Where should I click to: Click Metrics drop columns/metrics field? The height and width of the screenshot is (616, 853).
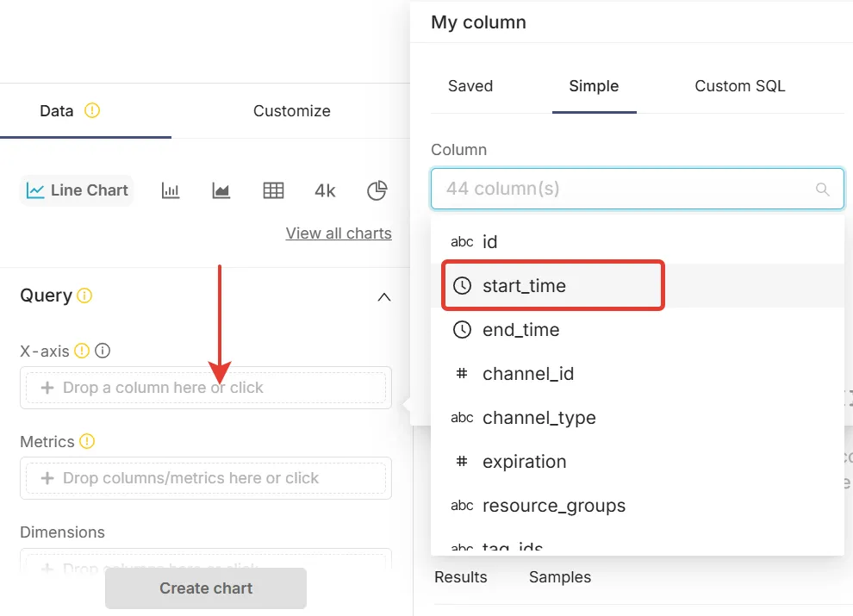tap(206, 478)
